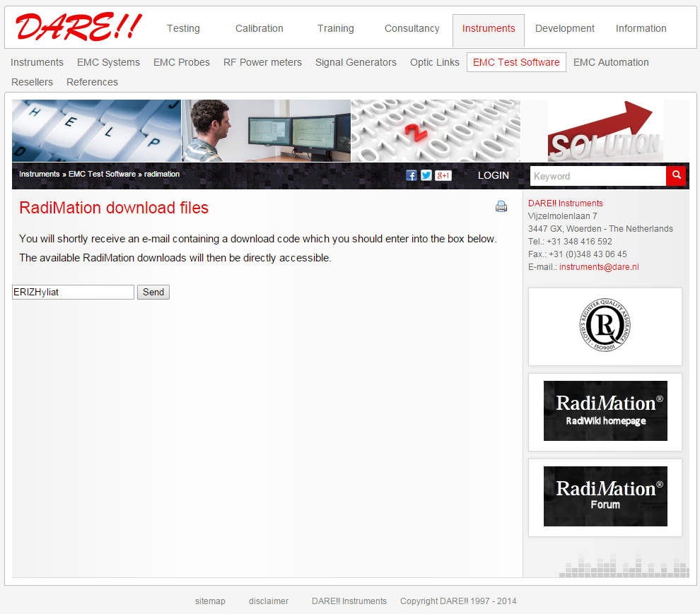The height and width of the screenshot is (614, 700).
Task: Select the EMC Test Software tab
Action: 516,62
